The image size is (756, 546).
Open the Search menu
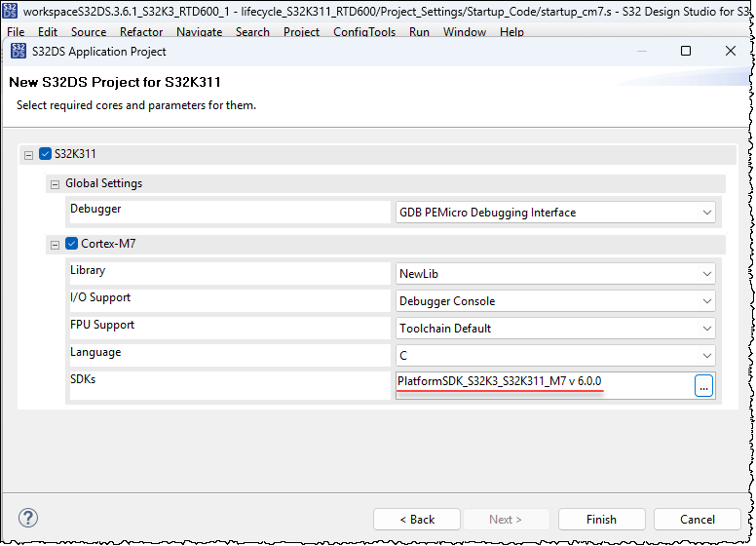click(252, 32)
